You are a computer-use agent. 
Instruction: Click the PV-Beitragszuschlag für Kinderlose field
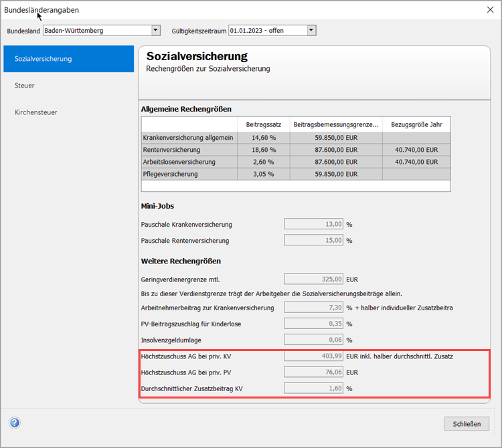[314, 324]
